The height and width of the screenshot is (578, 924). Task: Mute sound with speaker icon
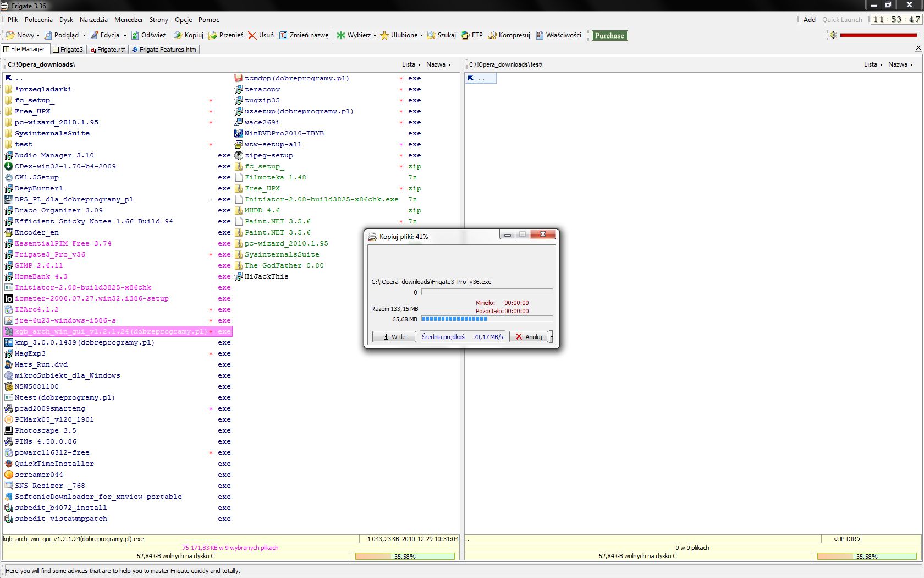[833, 35]
